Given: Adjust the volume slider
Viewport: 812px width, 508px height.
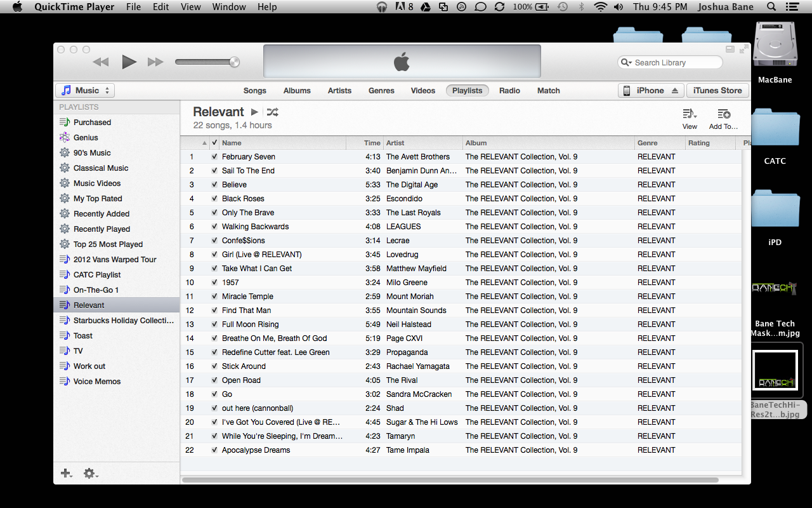Looking at the screenshot, I should coord(207,62).
